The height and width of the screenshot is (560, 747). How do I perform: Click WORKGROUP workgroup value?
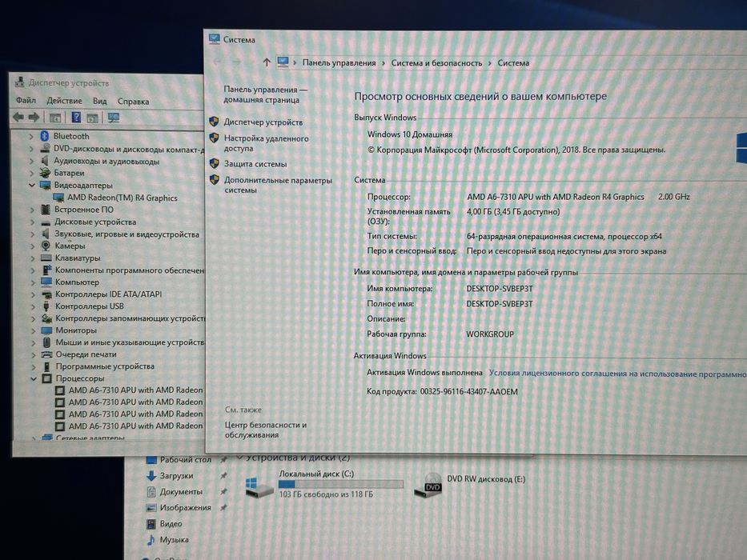[x=490, y=334]
